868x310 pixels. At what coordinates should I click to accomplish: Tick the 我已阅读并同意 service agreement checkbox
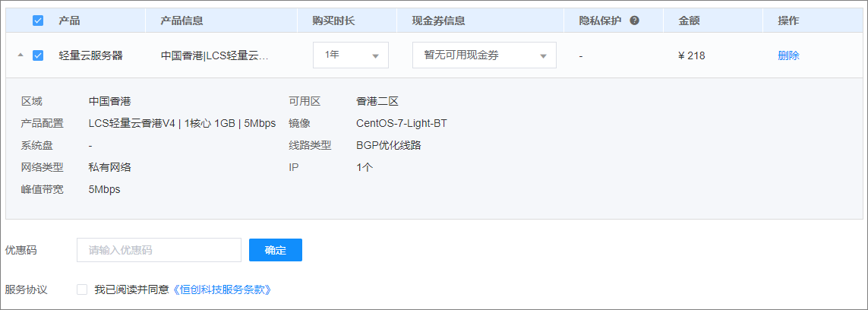click(82, 289)
